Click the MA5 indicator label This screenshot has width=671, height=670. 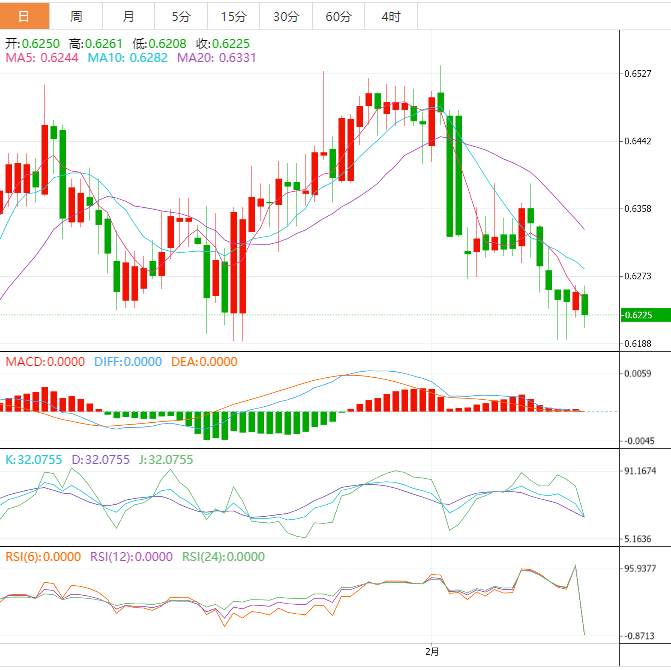coord(42,59)
